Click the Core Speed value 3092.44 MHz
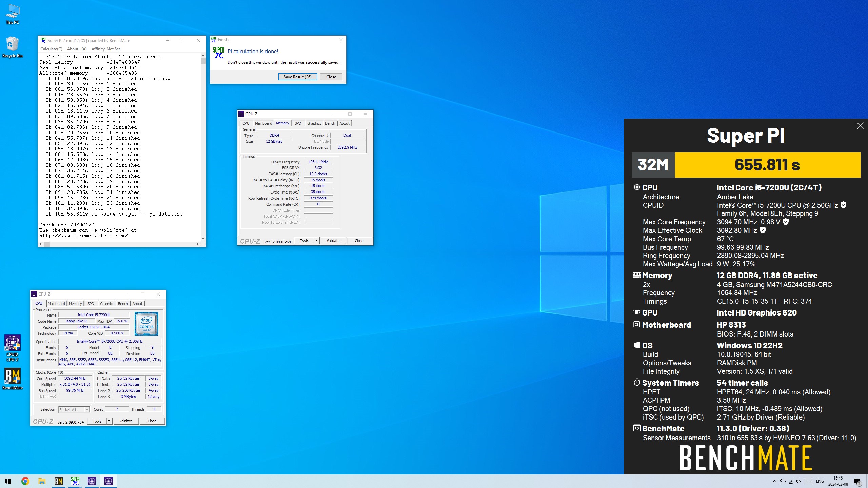This screenshot has height=488, width=868. coord(75,378)
